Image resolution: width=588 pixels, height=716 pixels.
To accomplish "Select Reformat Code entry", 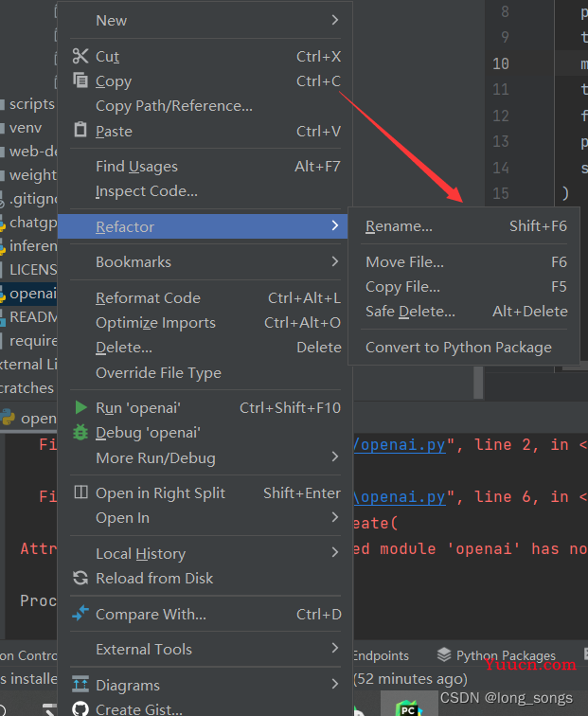I will pyautogui.click(x=205, y=298).
